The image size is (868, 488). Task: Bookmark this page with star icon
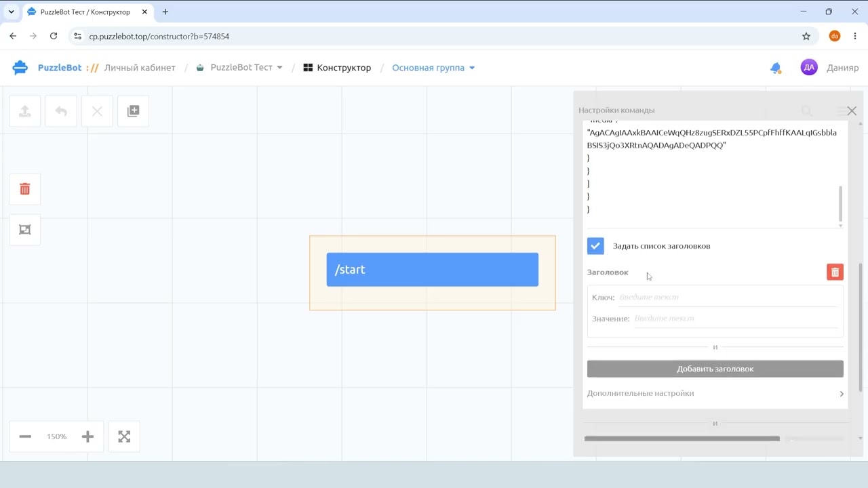point(806,36)
